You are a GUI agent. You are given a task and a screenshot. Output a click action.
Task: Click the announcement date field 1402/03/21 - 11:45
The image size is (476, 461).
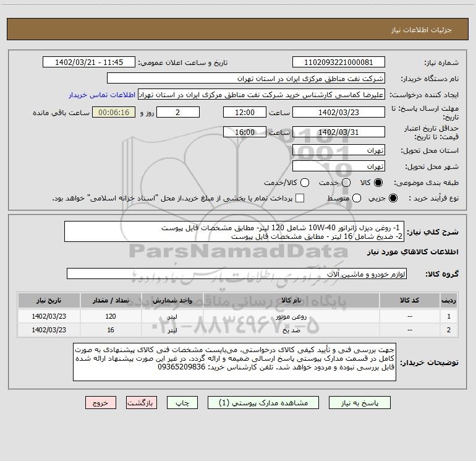89,62
